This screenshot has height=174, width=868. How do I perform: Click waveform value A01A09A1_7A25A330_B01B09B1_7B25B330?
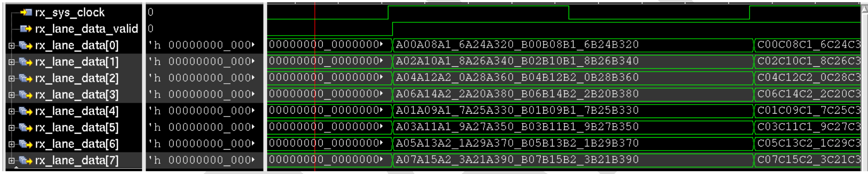coord(517,110)
